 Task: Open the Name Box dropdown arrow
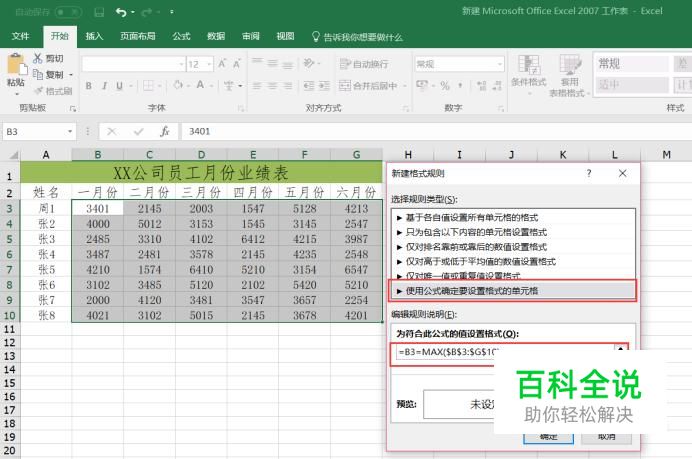pyautogui.click(x=70, y=131)
